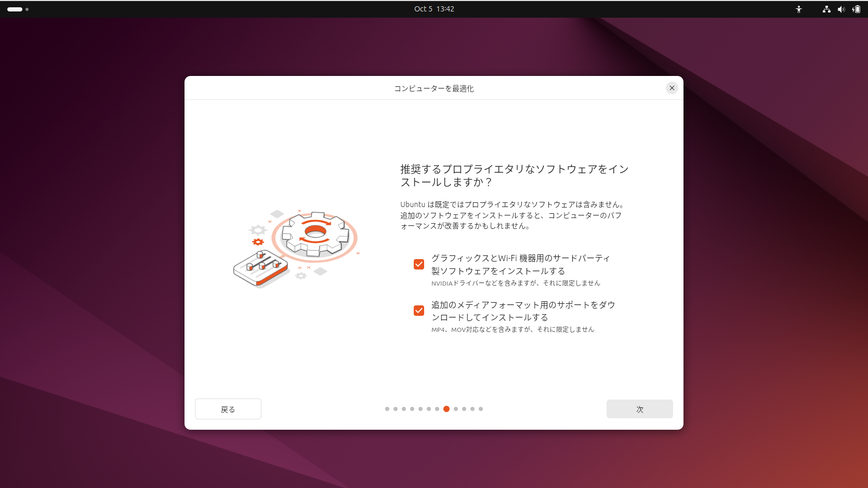Open the accessibility menu in top bar
868x488 pixels.
coord(799,9)
